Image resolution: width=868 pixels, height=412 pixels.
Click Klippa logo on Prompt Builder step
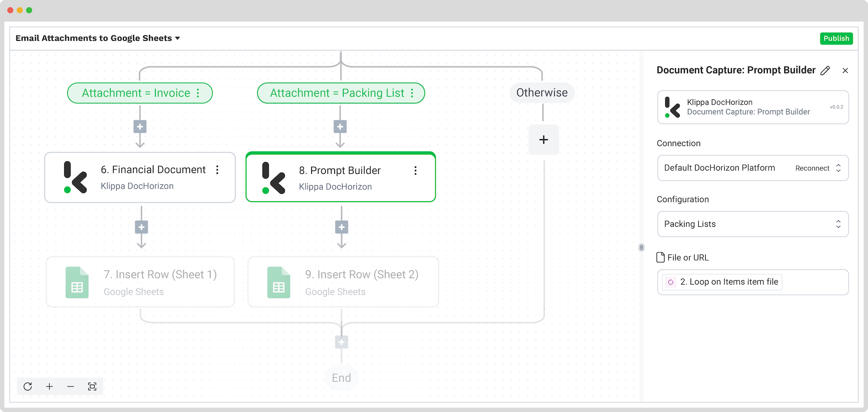tap(274, 178)
